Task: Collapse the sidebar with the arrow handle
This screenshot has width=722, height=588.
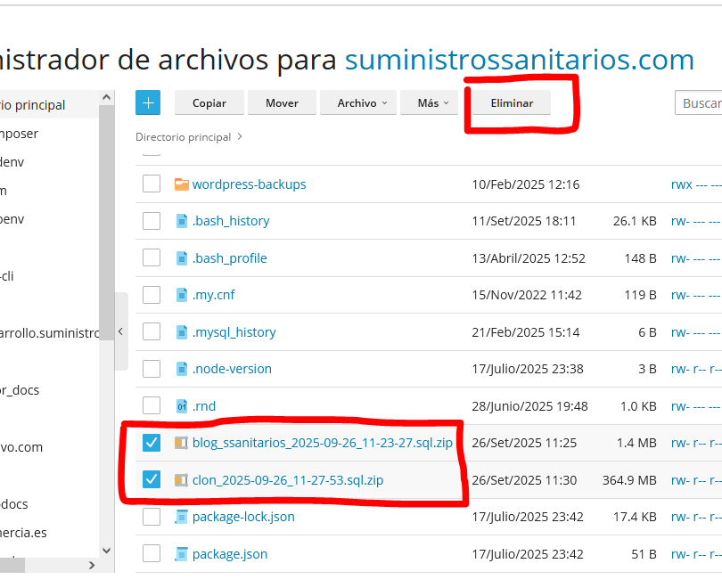Action: click(120, 332)
